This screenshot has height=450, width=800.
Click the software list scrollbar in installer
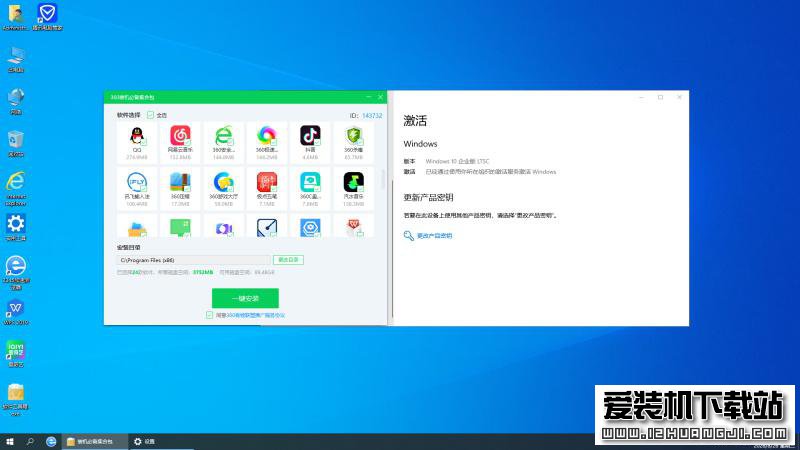pos(383,179)
